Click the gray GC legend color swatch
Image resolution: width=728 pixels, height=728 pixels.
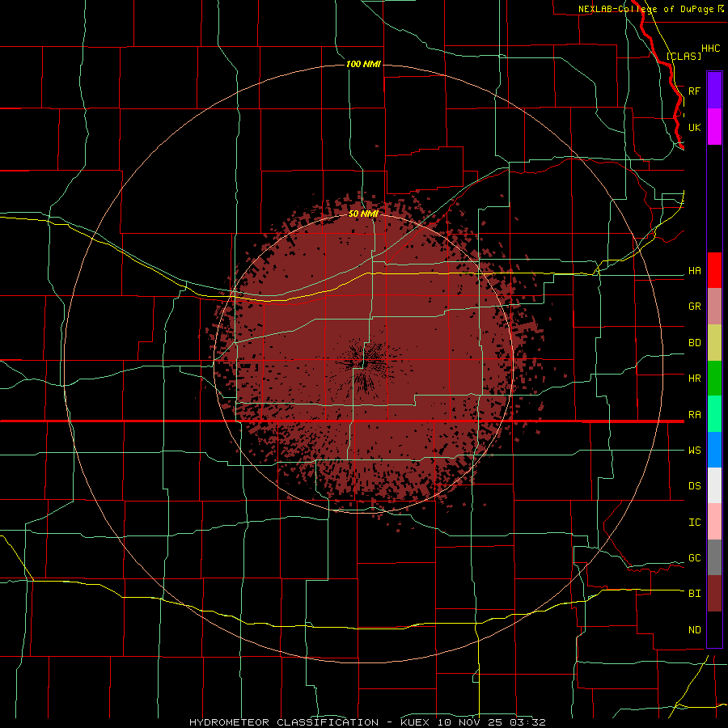(714, 557)
